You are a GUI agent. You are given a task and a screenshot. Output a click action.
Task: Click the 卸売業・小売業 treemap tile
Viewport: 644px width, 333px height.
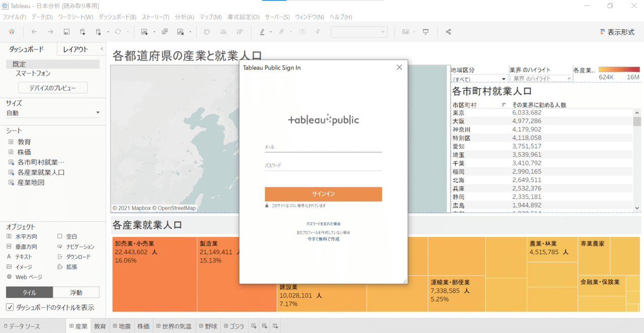tap(154, 275)
